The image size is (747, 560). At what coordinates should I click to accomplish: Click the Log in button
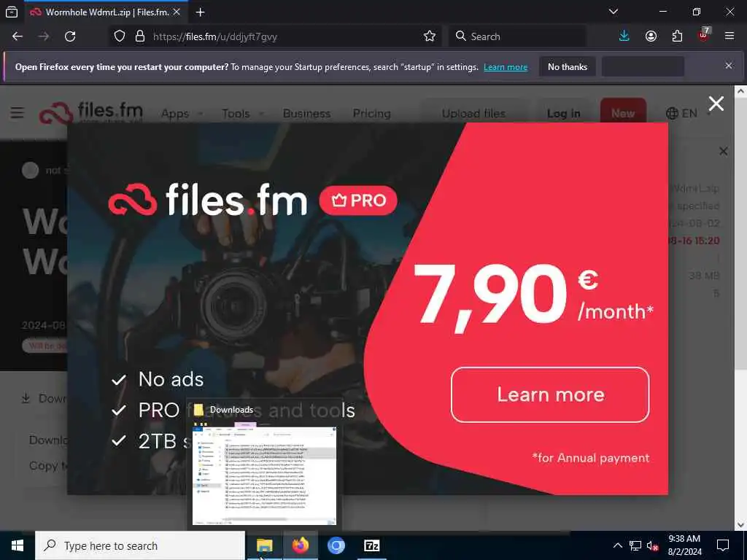(564, 113)
